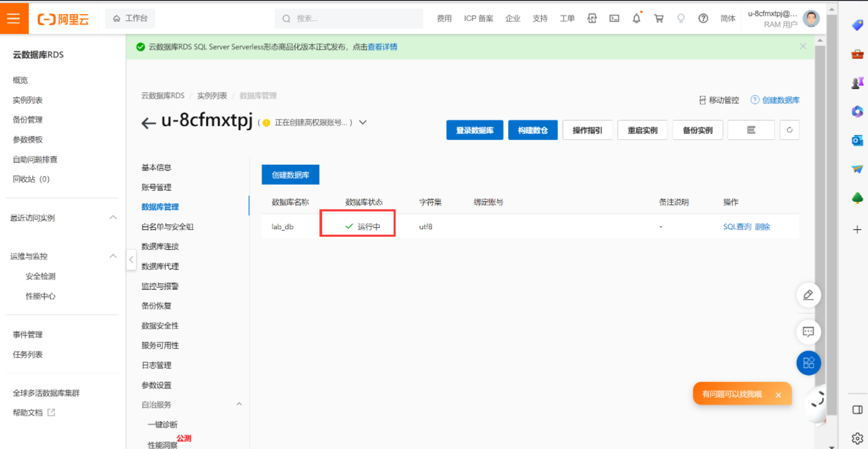Screen dimensions: 868x449
Task: Open the 查看详情 link in banner
Action: (x=382, y=47)
